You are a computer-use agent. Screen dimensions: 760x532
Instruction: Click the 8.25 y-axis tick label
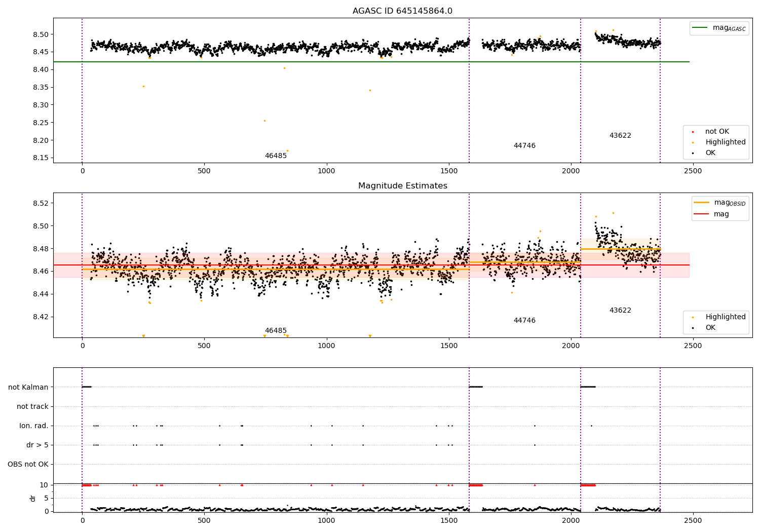(41, 123)
